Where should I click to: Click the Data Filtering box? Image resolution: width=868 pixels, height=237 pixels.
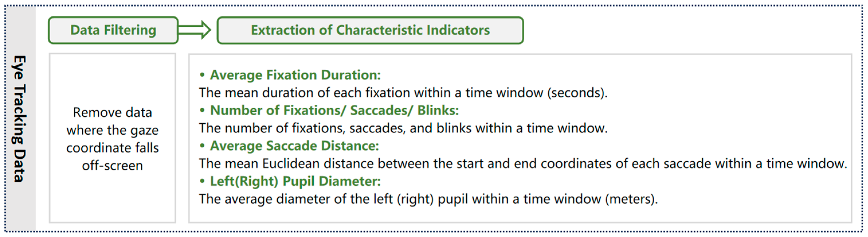tap(113, 30)
